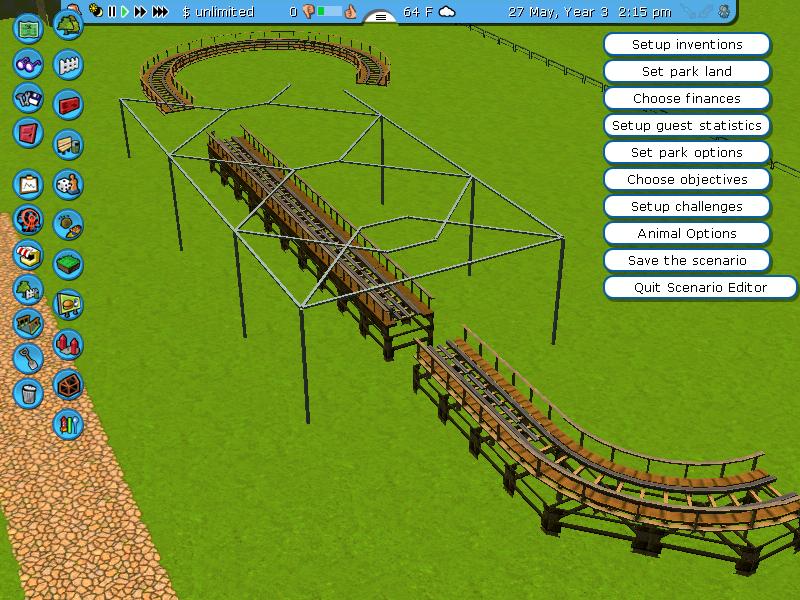Open the clipboard graph park management icon
The image size is (800, 600).
click(28, 184)
